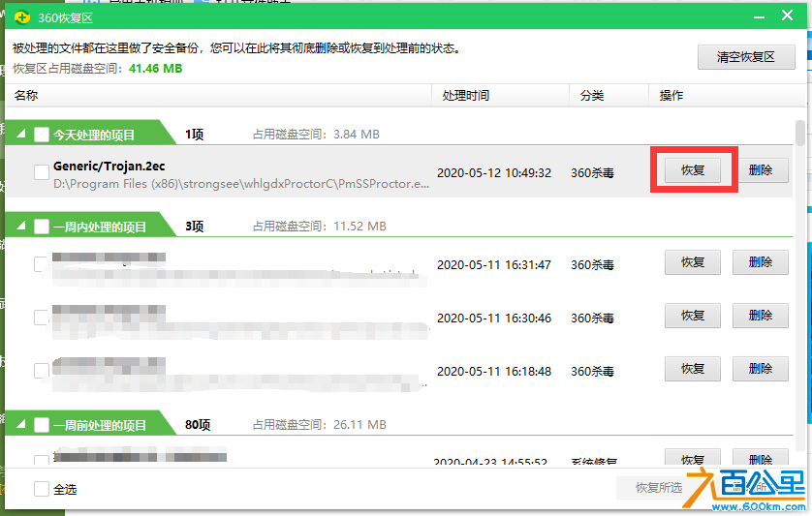Tick checkbox of item processed 16:31:47

click(x=42, y=264)
